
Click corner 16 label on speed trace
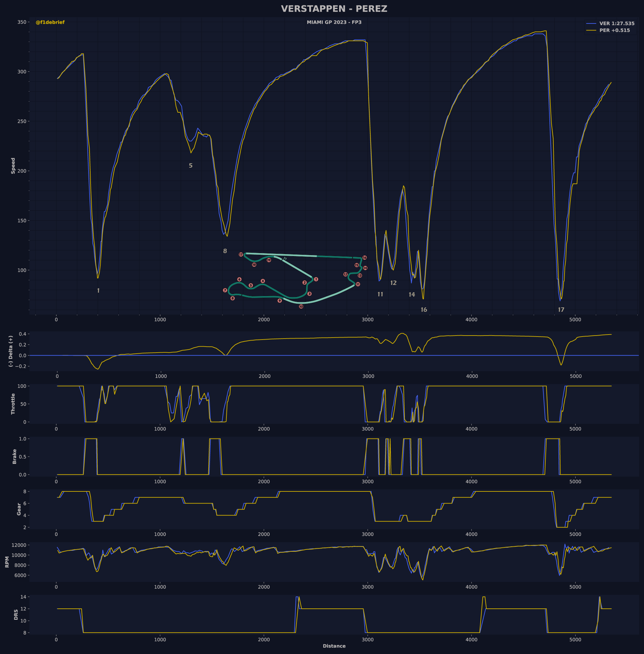[424, 310]
